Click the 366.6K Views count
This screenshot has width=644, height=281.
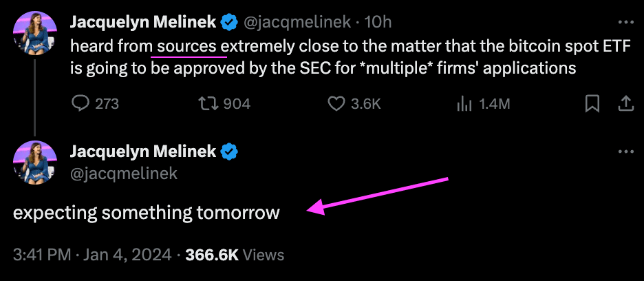235,255
